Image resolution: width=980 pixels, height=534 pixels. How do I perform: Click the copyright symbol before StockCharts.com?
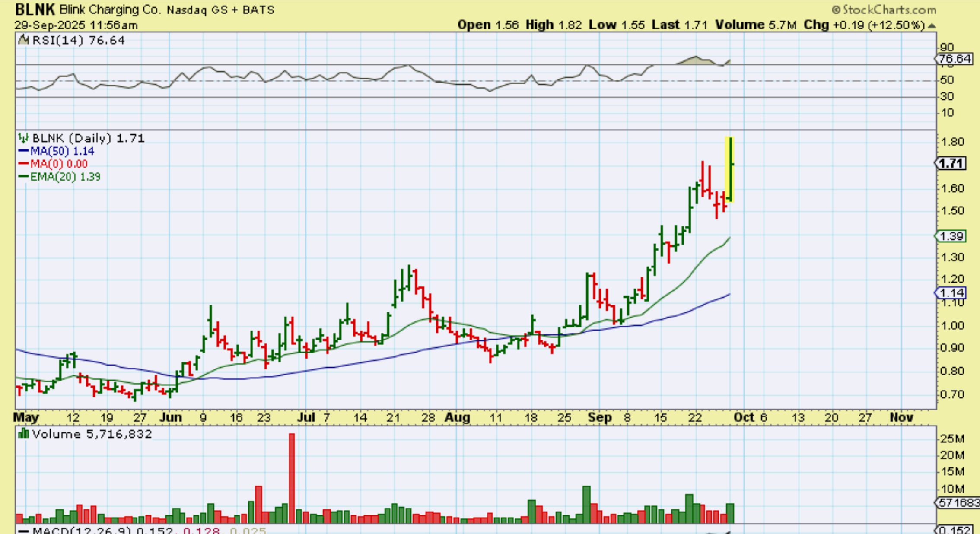836,10
